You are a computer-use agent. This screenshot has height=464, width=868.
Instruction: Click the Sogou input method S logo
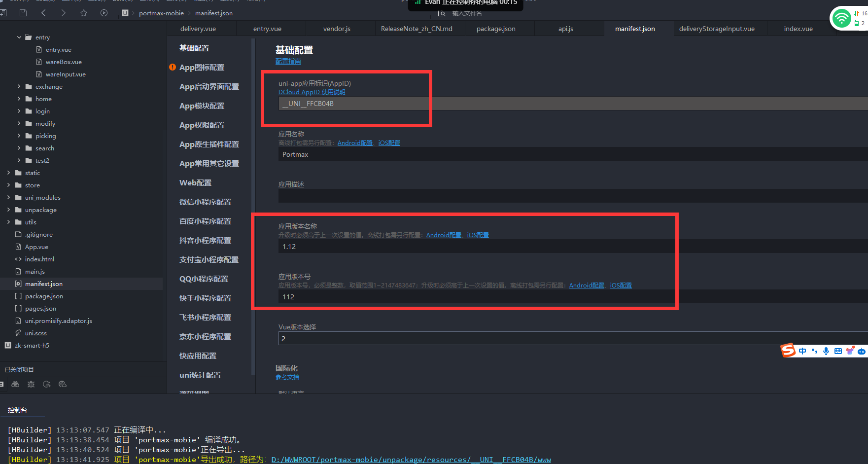click(788, 350)
